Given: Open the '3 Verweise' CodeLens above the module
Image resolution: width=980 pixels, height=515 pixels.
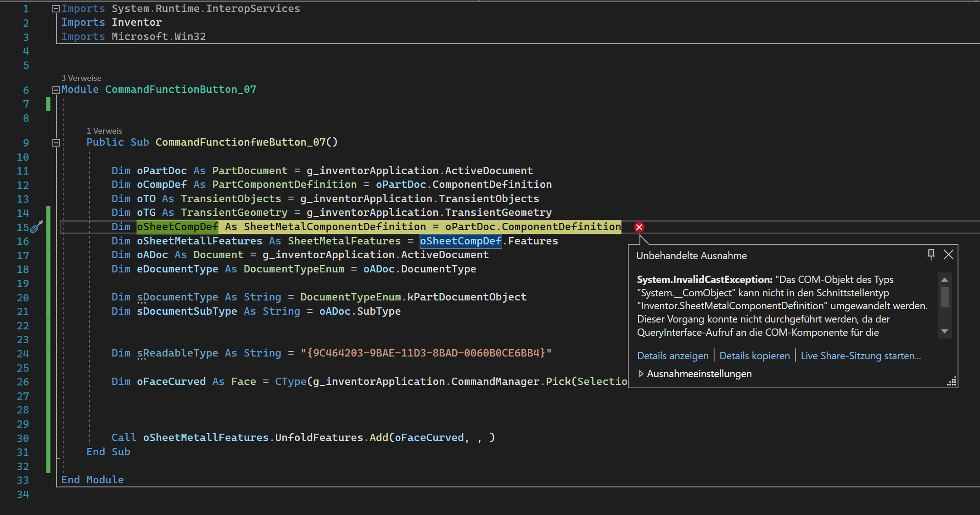Looking at the screenshot, I should (82, 78).
